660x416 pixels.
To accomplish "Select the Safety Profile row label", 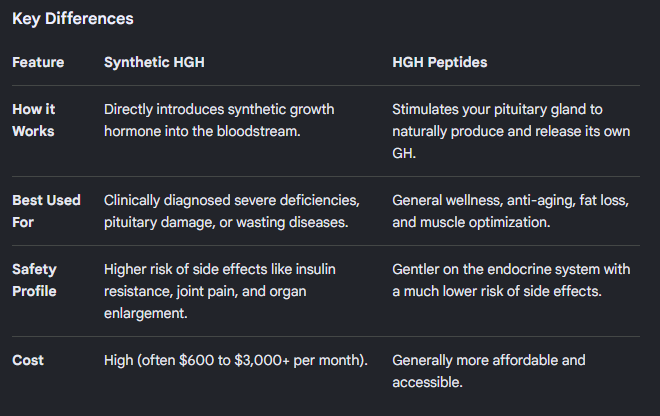I will point(34,280).
